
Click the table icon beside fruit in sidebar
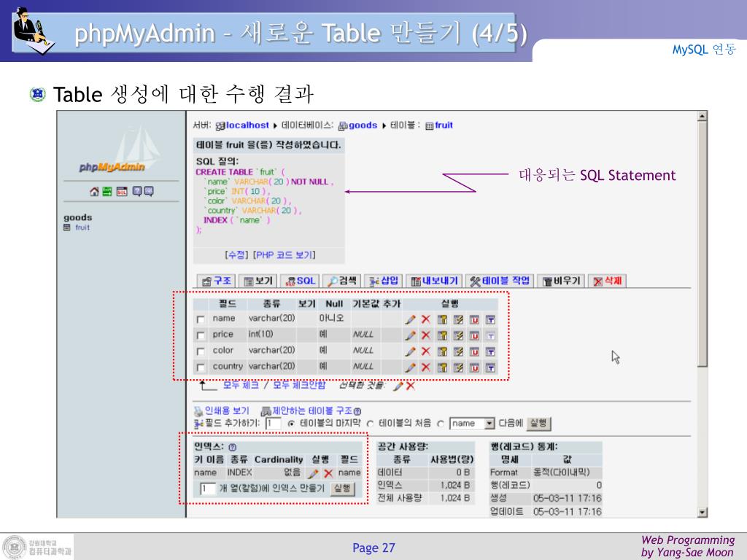(67, 227)
